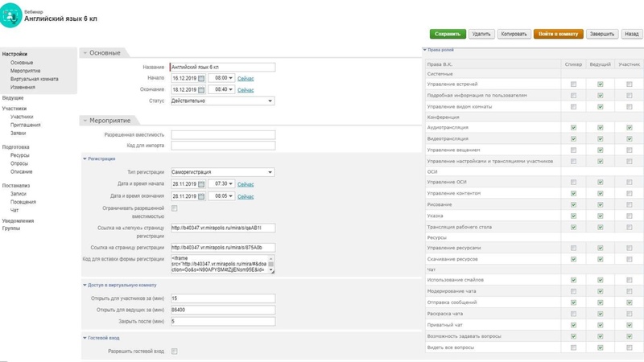Click the Название input field
The height and width of the screenshot is (362, 644).
point(223,68)
